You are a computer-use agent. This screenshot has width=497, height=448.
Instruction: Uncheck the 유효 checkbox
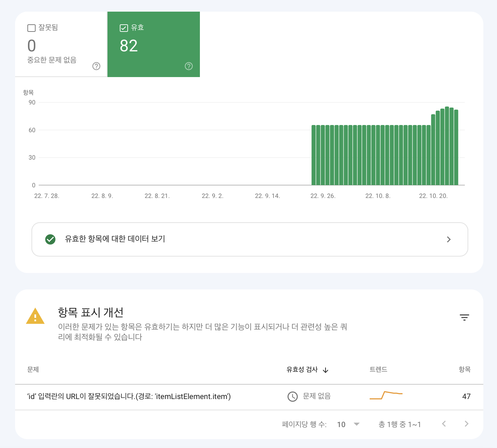[x=124, y=28]
